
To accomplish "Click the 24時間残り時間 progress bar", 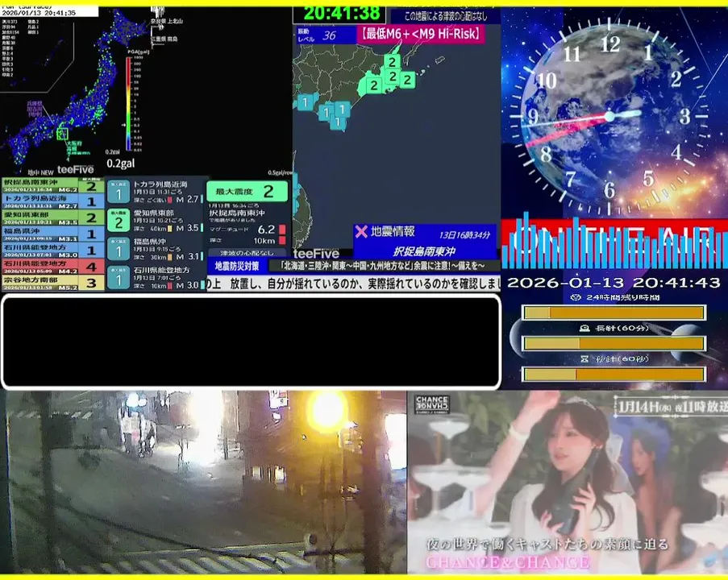I will (614, 313).
